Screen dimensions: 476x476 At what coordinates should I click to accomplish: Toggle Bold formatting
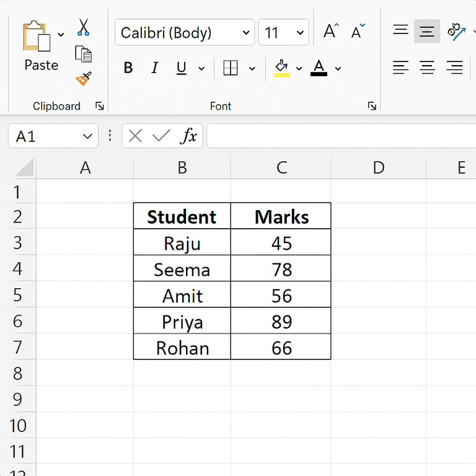(x=128, y=68)
